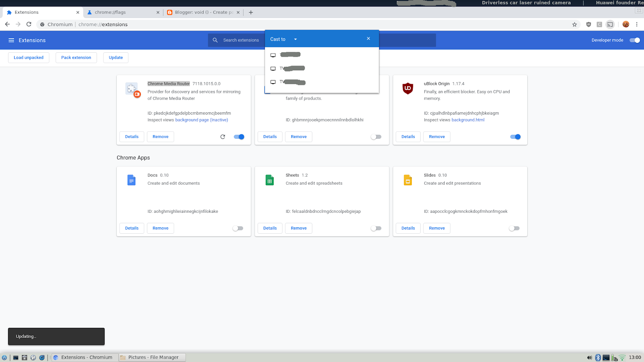The height and width of the screenshot is (362, 644).
Task: Click the Sheets app icon
Action: click(x=270, y=180)
